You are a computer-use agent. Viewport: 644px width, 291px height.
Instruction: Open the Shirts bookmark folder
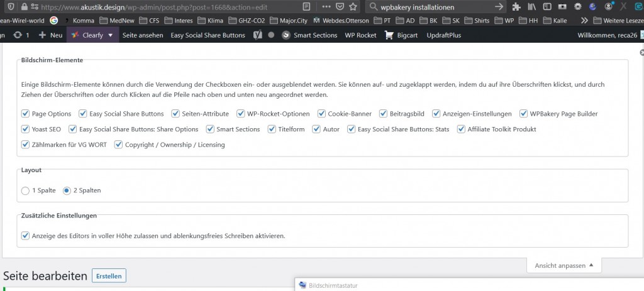pos(477,21)
